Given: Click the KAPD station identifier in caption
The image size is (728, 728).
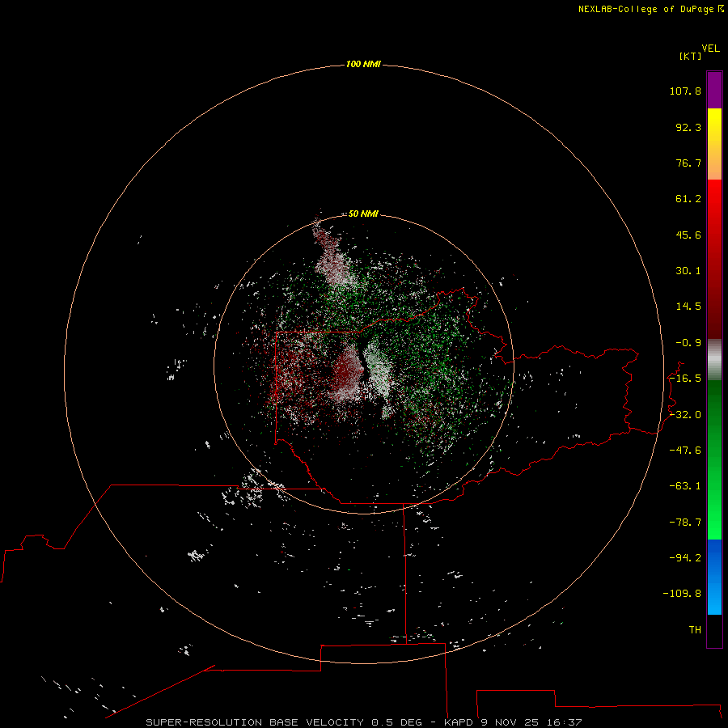Looking at the screenshot, I should tap(459, 722).
